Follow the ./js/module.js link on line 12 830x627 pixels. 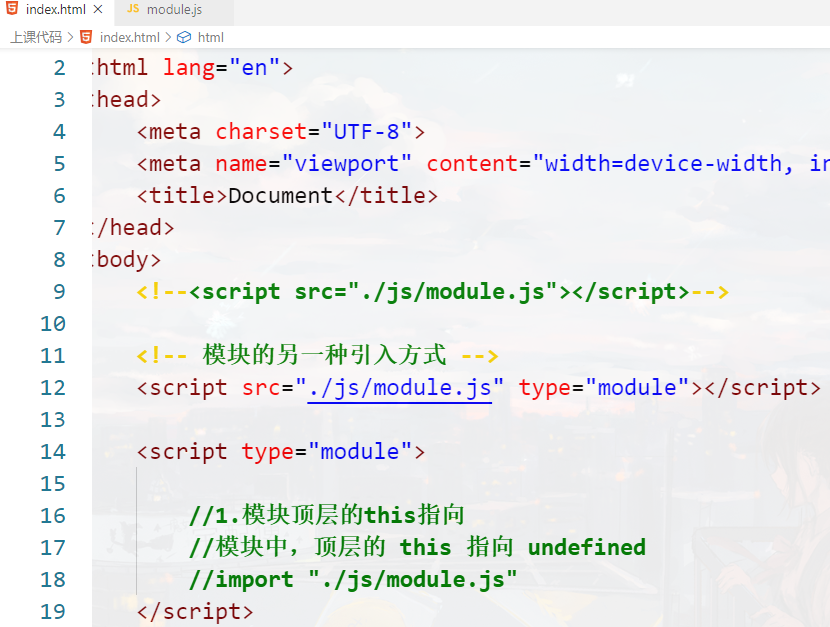[400, 388]
